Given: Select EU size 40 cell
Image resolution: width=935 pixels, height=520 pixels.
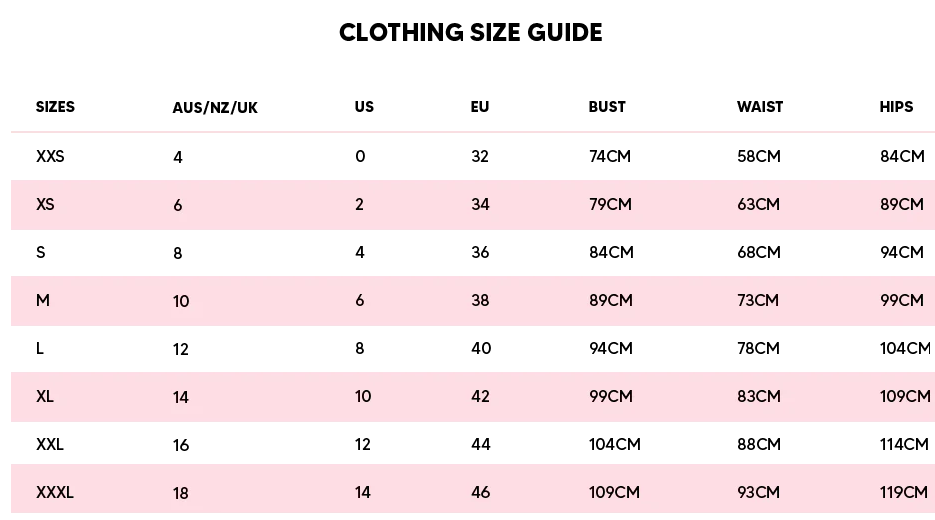Looking at the screenshot, I should click(481, 348).
